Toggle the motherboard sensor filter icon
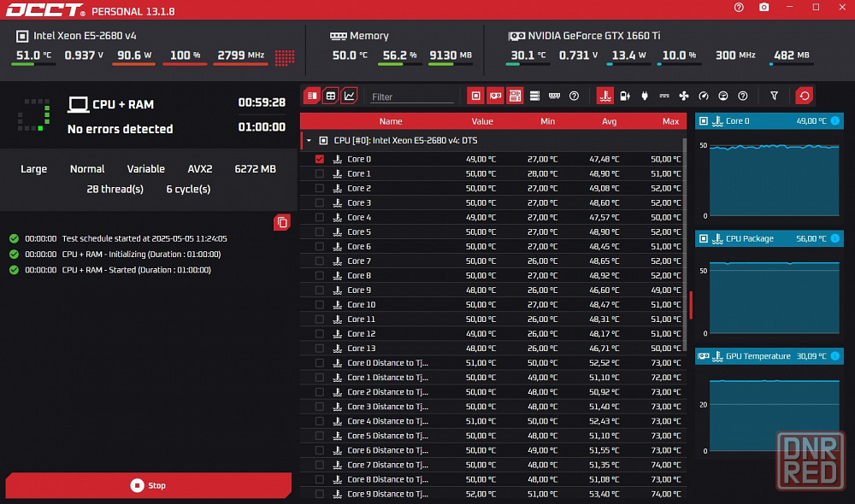The image size is (855, 504). [515, 96]
